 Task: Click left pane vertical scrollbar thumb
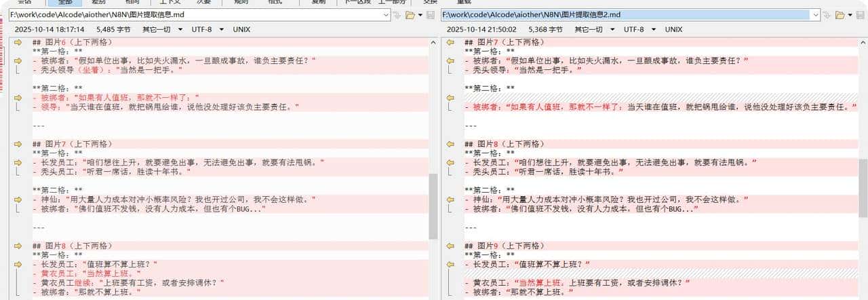click(x=433, y=205)
